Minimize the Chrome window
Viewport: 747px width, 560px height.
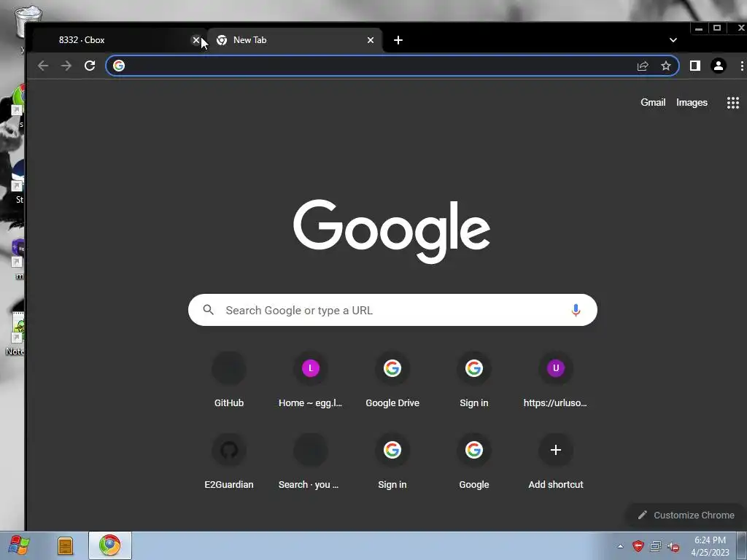tap(699, 28)
